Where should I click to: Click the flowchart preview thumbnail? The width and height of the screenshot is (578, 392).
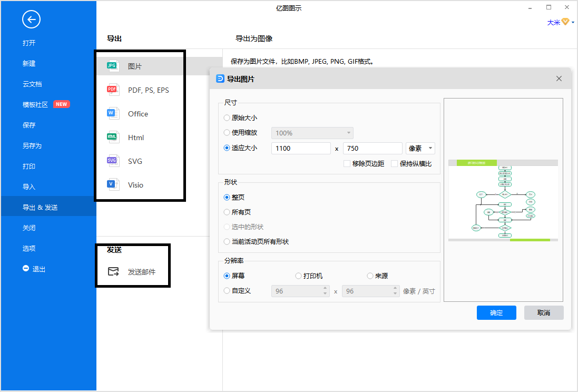(x=503, y=200)
